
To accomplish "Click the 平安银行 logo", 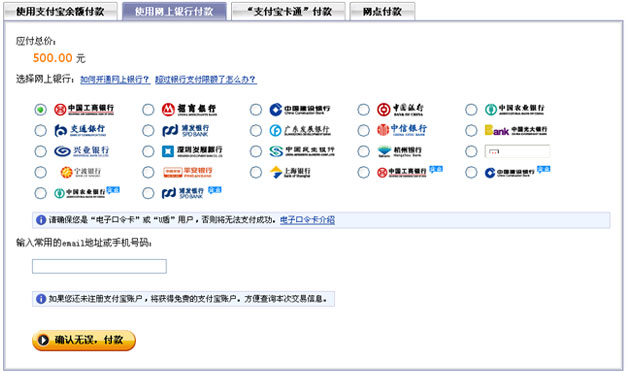I will pos(188,172).
